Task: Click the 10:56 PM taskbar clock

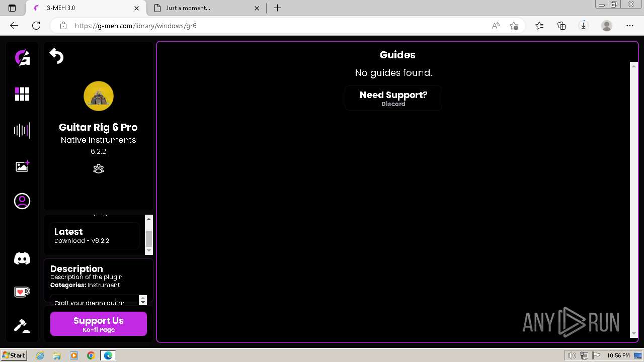Action: (618, 355)
